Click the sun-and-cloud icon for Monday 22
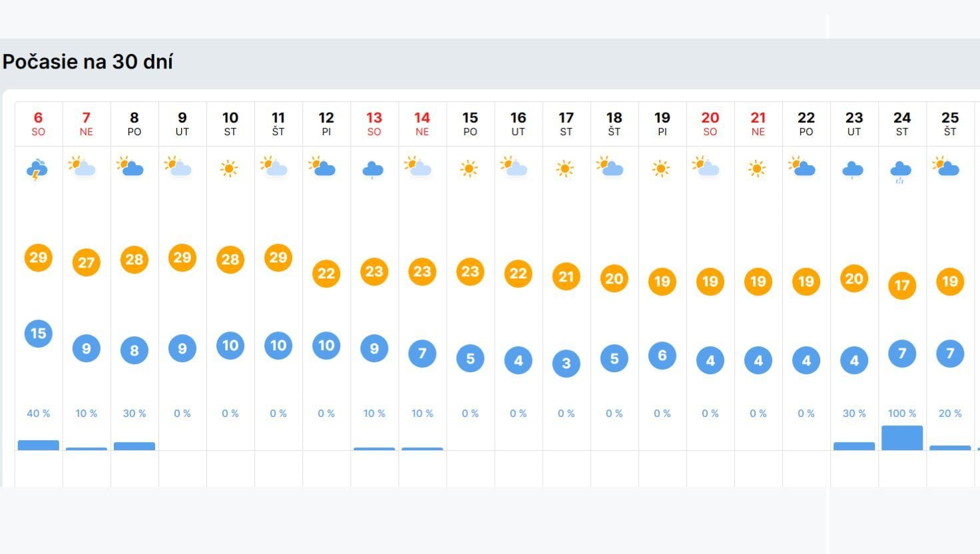Screen dimensions: 980x554 pos(804,166)
